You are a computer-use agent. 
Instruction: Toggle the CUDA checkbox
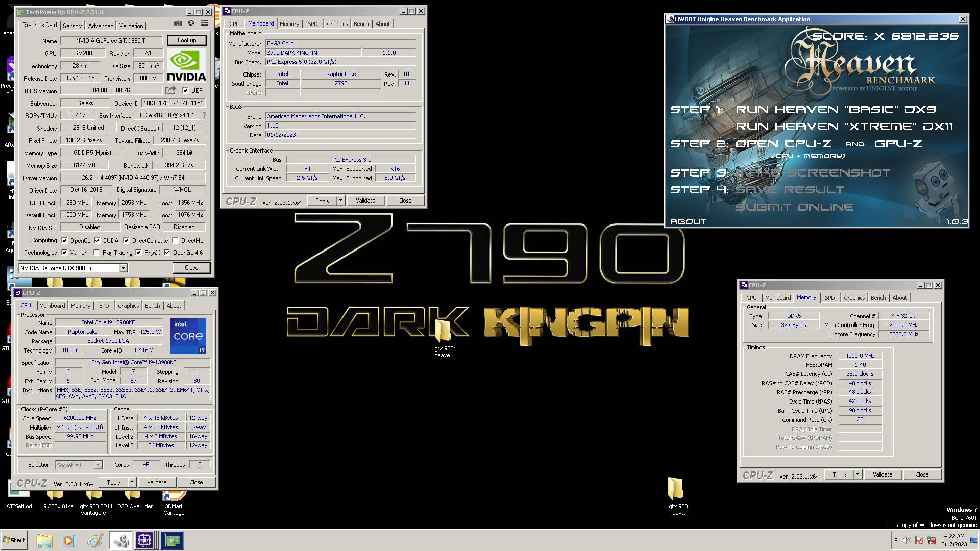pyautogui.click(x=97, y=240)
